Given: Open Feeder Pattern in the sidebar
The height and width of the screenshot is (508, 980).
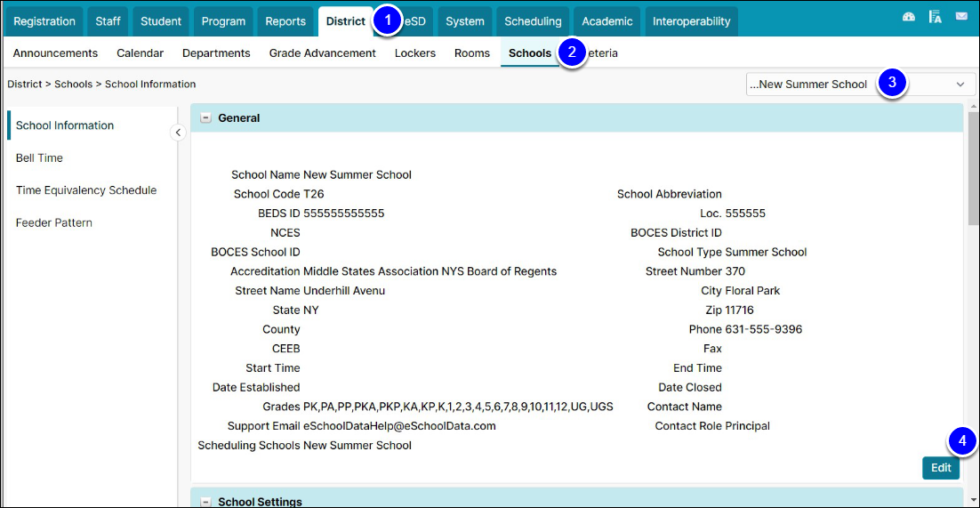Looking at the screenshot, I should point(53,222).
